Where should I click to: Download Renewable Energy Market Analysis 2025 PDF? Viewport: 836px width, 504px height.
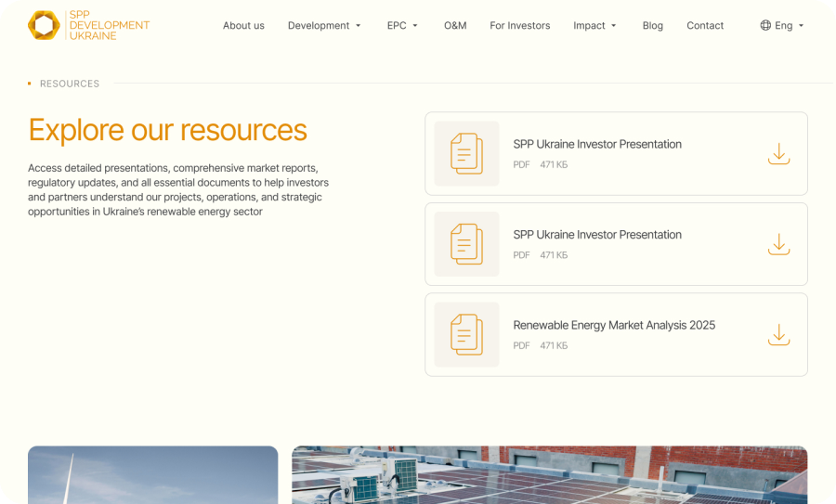click(779, 334)
